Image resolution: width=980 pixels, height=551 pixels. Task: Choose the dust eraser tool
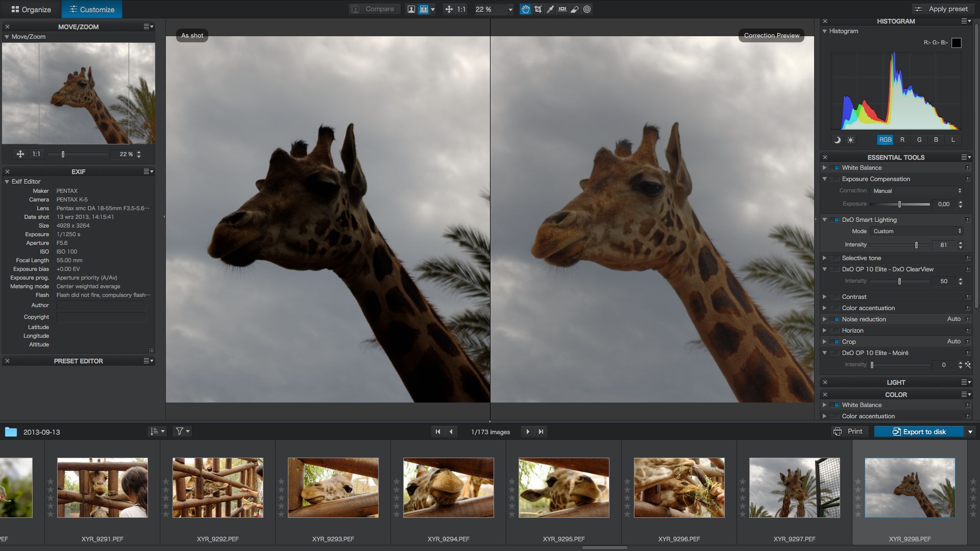[x=575, y=9]
